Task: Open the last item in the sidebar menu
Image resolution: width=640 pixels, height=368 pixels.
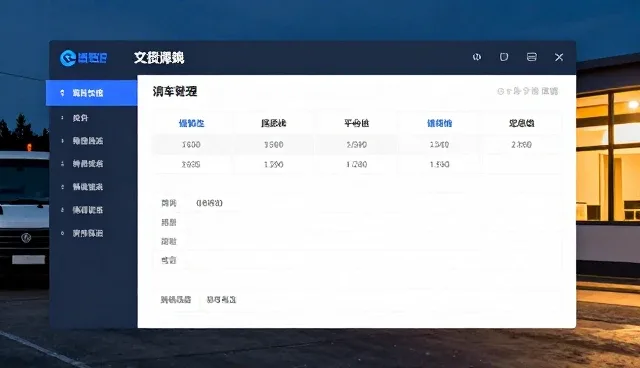Action: point(88,233)
